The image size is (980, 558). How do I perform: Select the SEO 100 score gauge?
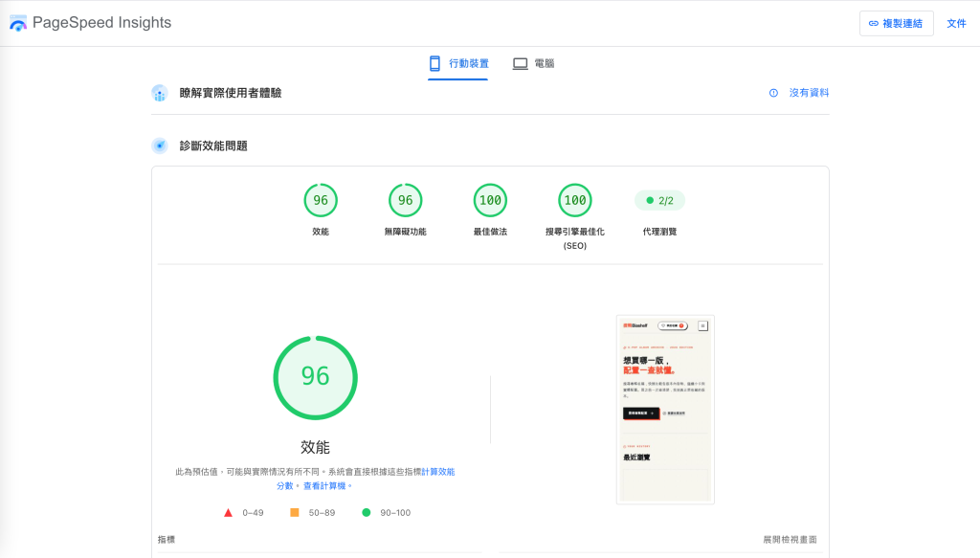coord(575,200)
